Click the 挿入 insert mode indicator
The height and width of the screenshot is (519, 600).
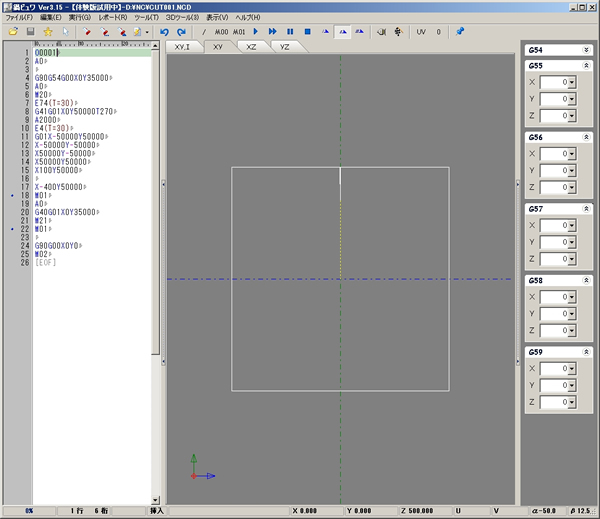coord(157,511)
